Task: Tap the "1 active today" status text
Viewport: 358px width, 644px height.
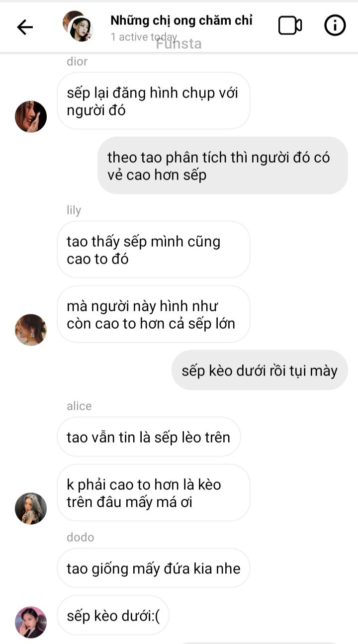Action: coord(144,37)
